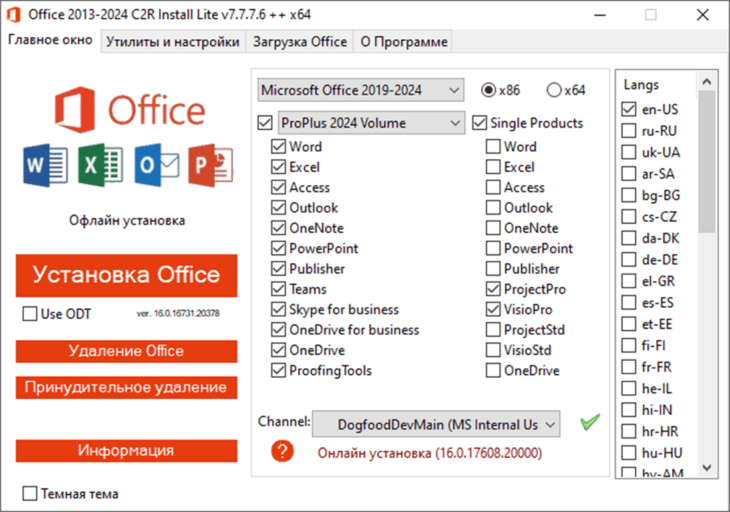730x512 pixels.
Task: Click the Онлайн установка (16.0.17608.20000) text
Action: click(430, 453)
